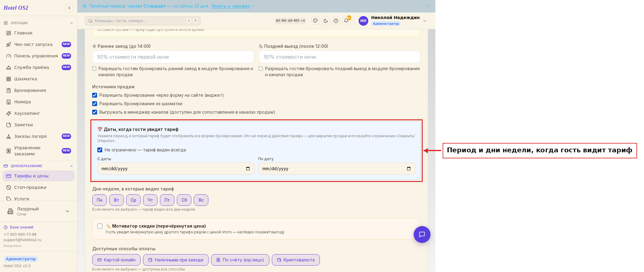Image resolution: width=644 pixels, height=272 pixels.
Task: Select Картой онлайн payment method
Action: tap(116, 260)
